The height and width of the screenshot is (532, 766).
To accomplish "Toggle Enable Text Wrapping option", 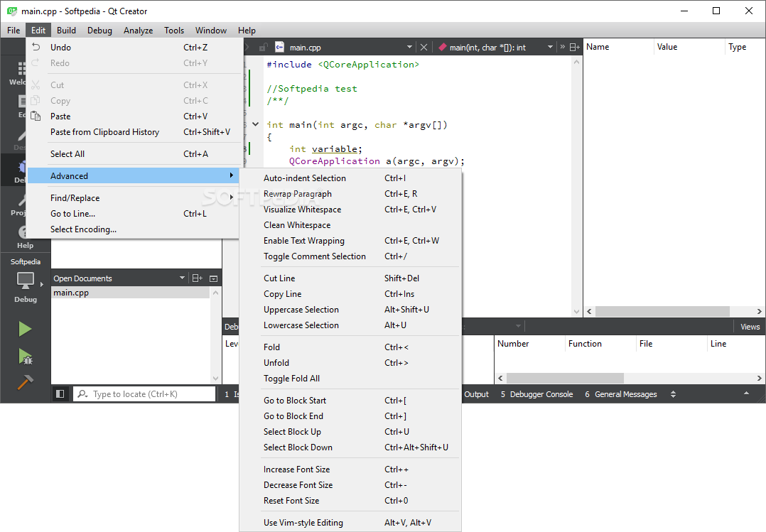I will 350,241.
